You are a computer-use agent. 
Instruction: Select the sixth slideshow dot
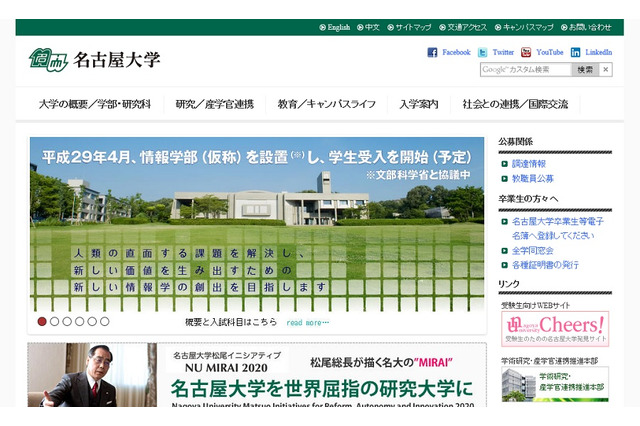105,322
